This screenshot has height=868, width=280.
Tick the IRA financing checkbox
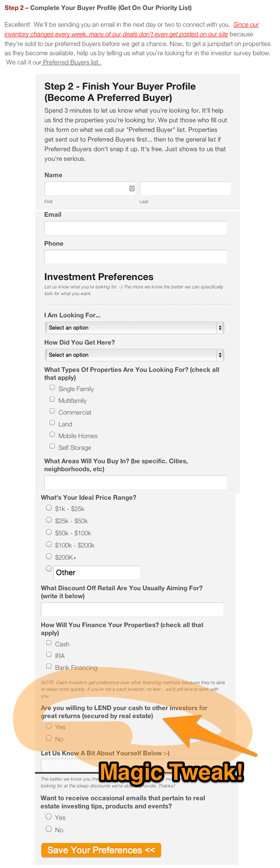pyautogui.click(x=49, y=654)
